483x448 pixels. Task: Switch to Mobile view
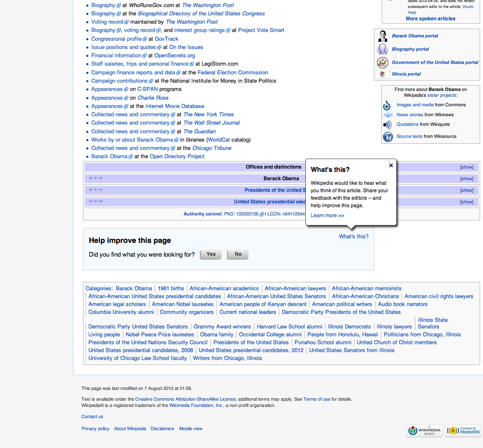click(x=191, y=429)
